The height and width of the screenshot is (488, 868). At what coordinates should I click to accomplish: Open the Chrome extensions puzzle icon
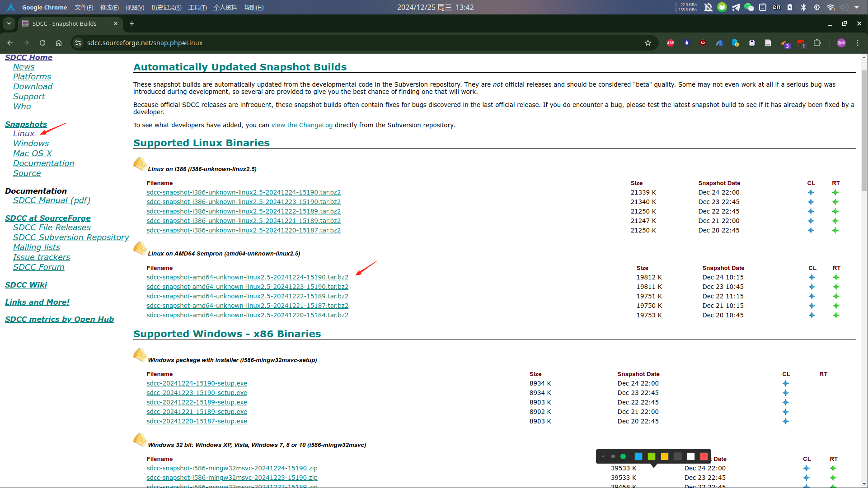(817, 43)
